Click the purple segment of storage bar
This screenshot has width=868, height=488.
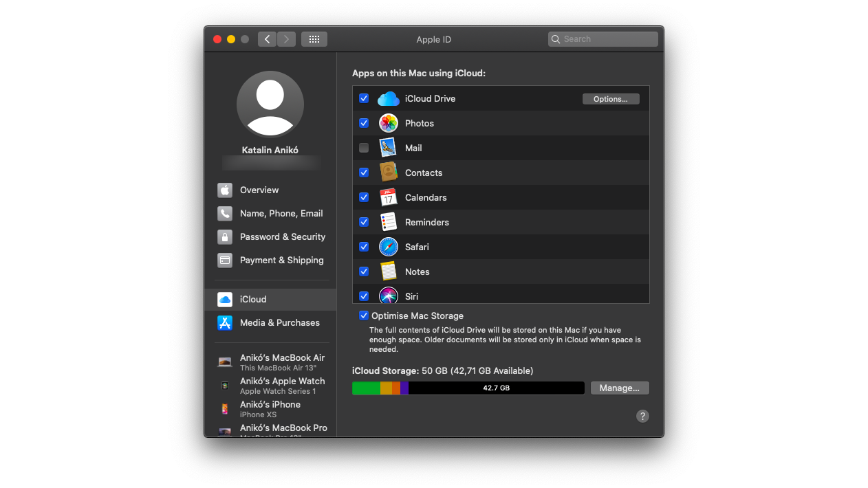click(x=404, y=388)
